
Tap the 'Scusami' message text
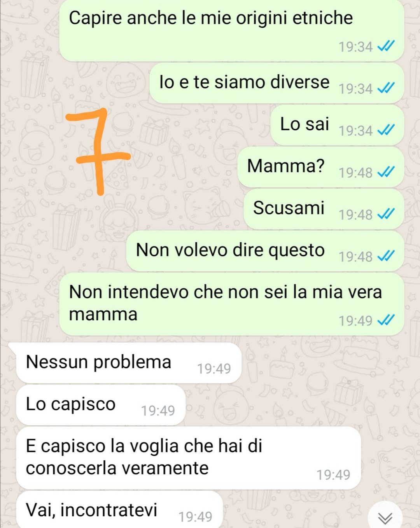tap(289, 208)
